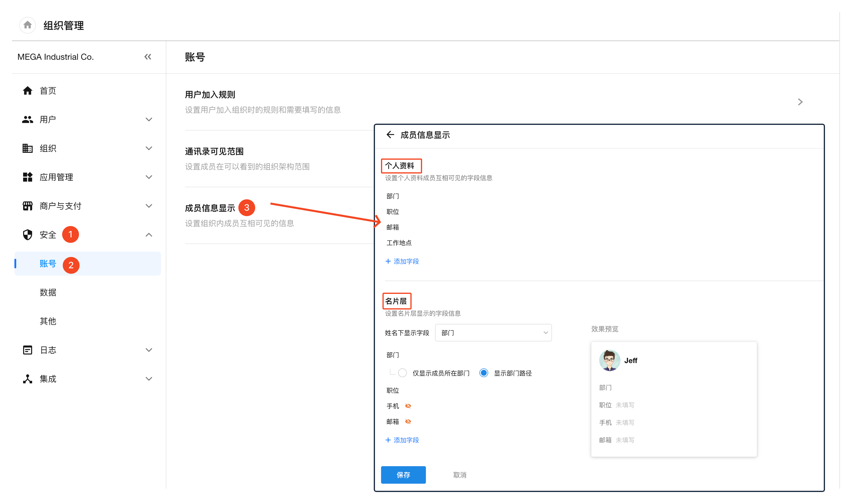The height and width of the screenshot is (504, 852).
Task: Expand the 用户 menu chevron
Action: [149, 119]
